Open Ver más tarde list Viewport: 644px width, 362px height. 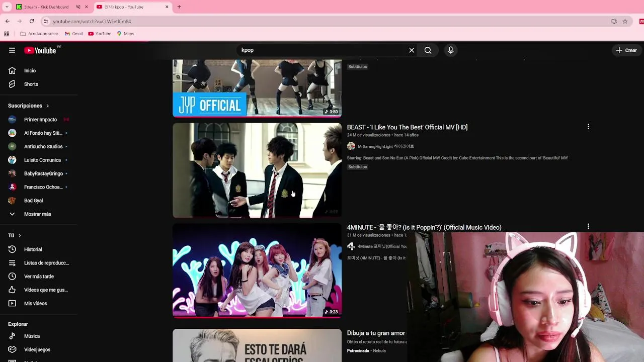(x=39, y=277)
